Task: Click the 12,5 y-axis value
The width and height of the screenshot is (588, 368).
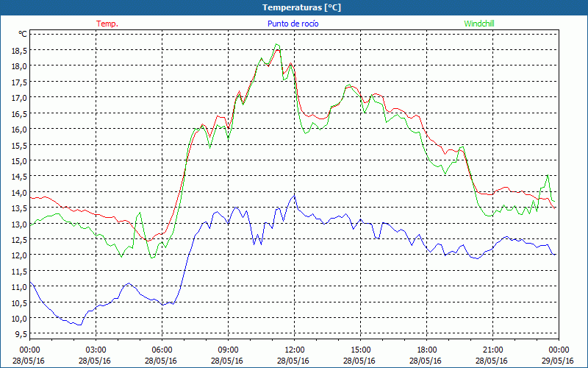Action: [21, 239]
